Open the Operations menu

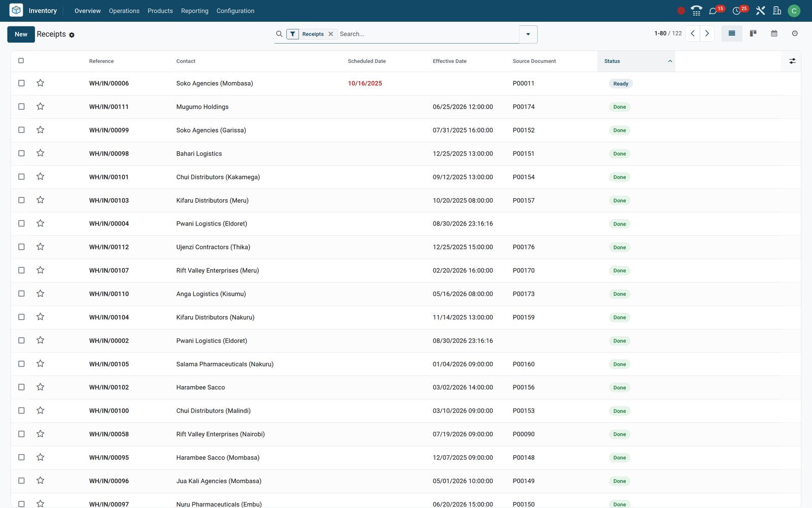click(124, 11)
